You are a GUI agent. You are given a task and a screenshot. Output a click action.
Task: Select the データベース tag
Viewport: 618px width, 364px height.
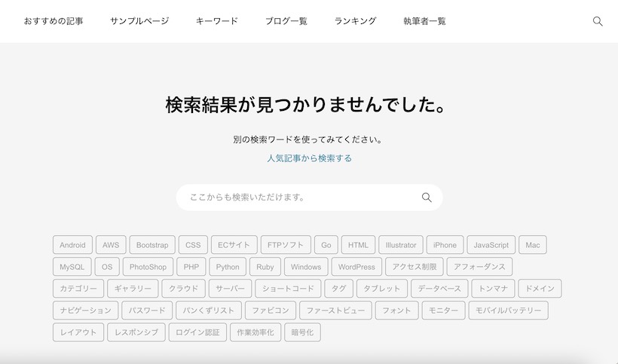439,289
